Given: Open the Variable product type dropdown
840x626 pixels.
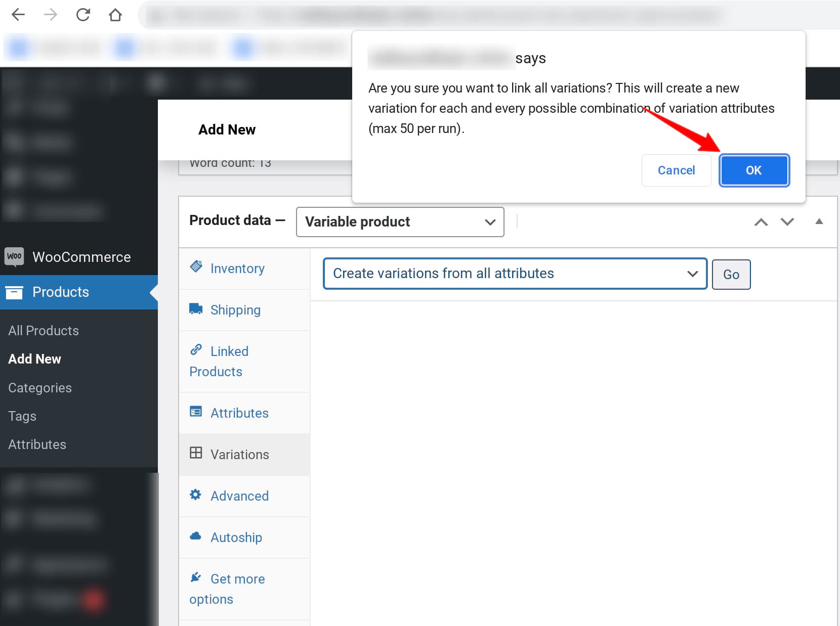Looking at the screenshot, I should pyautogui.click(x=400, y=222).
